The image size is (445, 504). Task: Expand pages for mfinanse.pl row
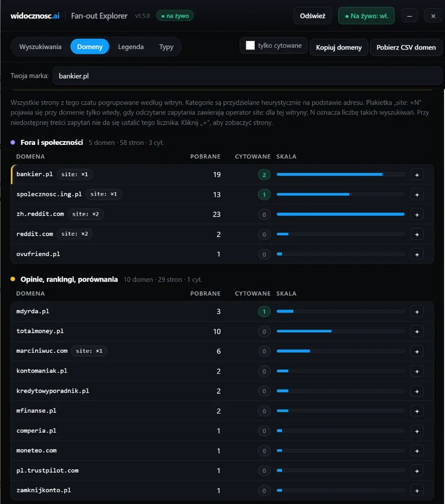[417, 411]
